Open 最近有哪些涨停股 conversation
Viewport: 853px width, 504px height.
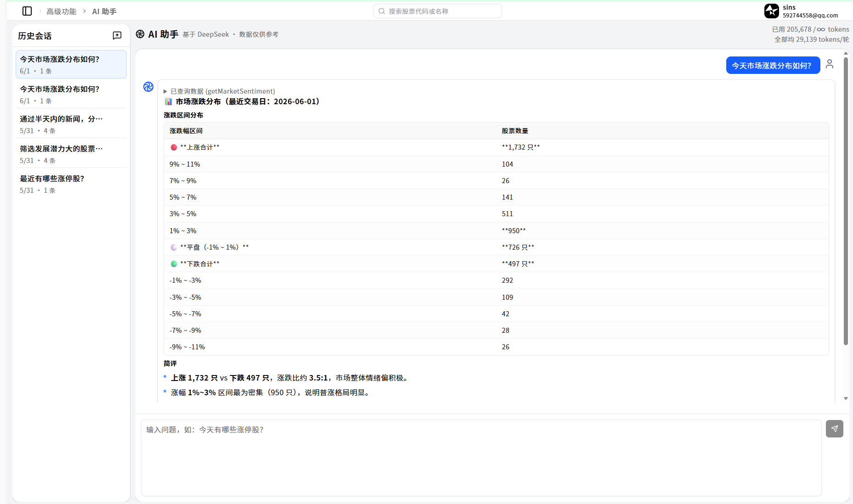(71, 184)
